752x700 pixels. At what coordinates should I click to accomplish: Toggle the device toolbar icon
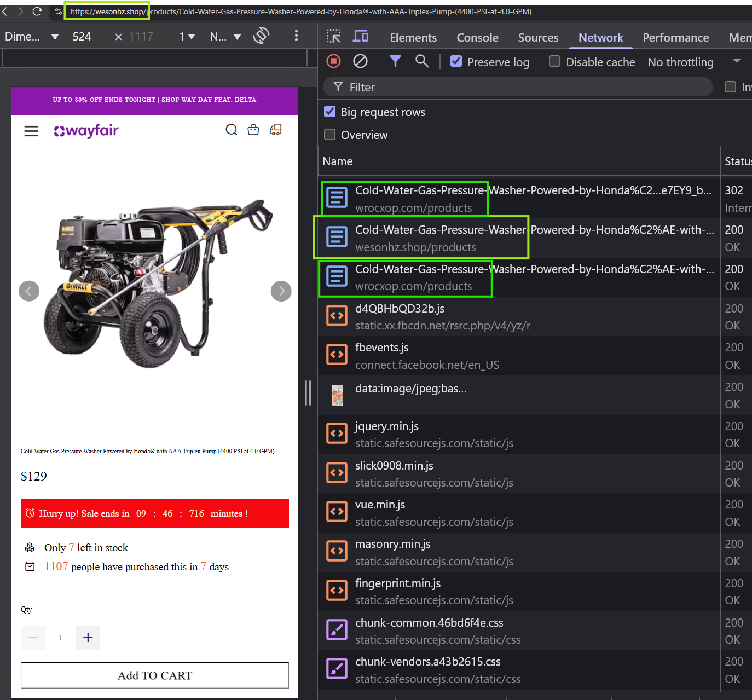tap(361, 37)
